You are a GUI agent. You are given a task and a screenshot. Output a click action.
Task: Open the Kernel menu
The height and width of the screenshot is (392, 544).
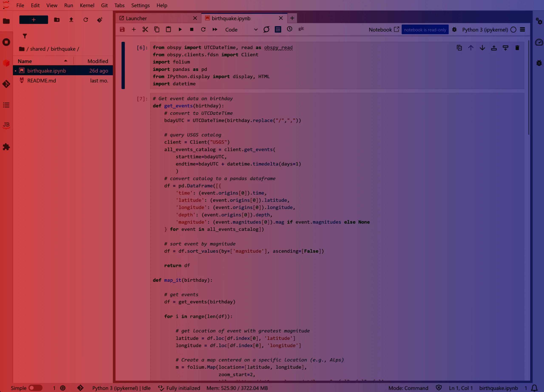pyautogui.click(x=87, y=5)
